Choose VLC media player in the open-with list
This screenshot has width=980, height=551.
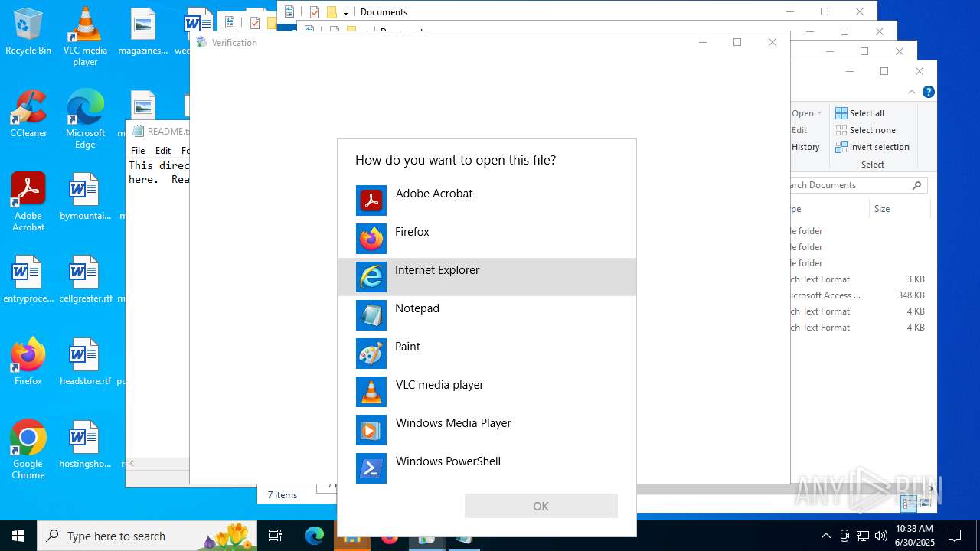coord(486,392)
